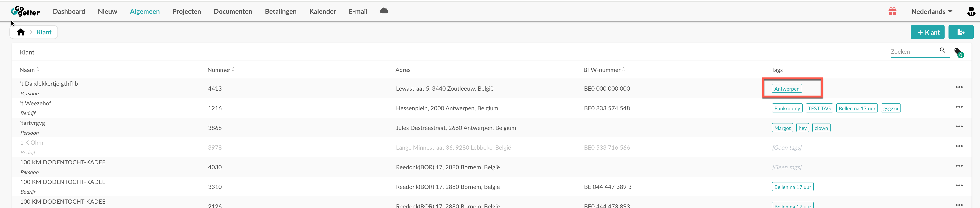Open the Algemeen menu
Viewport: 980px width, 208px height.
[x=144, y=11]
